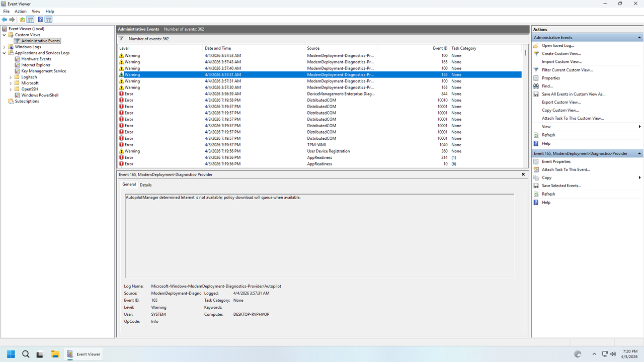Image resolution: width=644 pixels, height=362 pixels.
Task: Sort events by the Source column header
Action: (341, 48)
